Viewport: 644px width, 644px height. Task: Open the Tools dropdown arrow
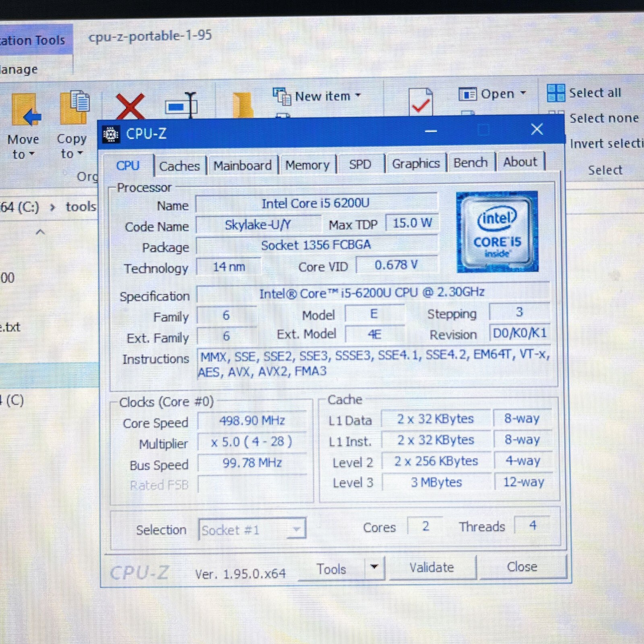point(374,567)
